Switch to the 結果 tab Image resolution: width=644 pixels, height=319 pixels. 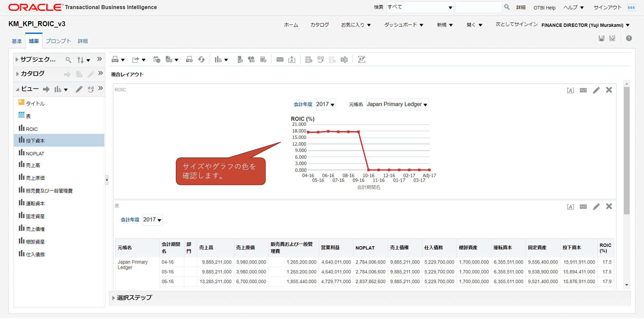click(34, 41)
